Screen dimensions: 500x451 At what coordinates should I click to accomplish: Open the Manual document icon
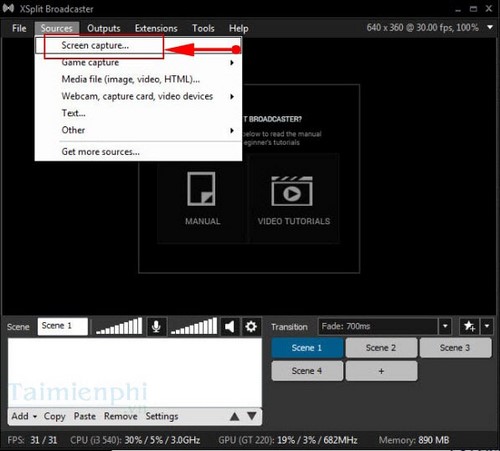click(x=201, y=189)
